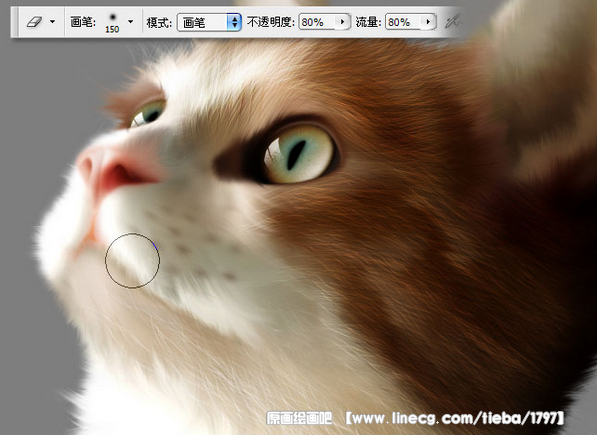Open the 模式 dropdown set to 画笔

coord(209,22)
